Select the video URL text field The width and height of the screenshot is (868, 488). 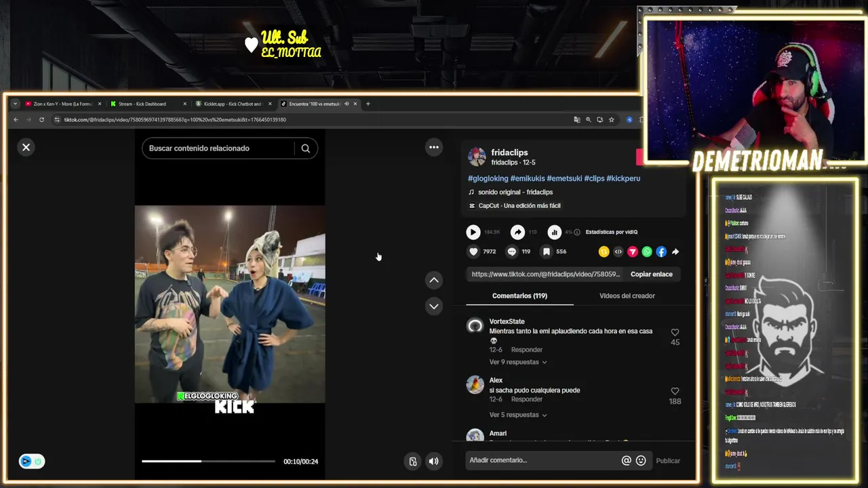tap(546, 274)
